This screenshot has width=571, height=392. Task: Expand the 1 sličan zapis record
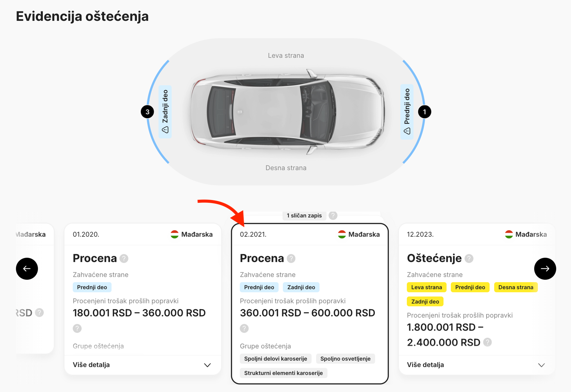pos(304,216)
